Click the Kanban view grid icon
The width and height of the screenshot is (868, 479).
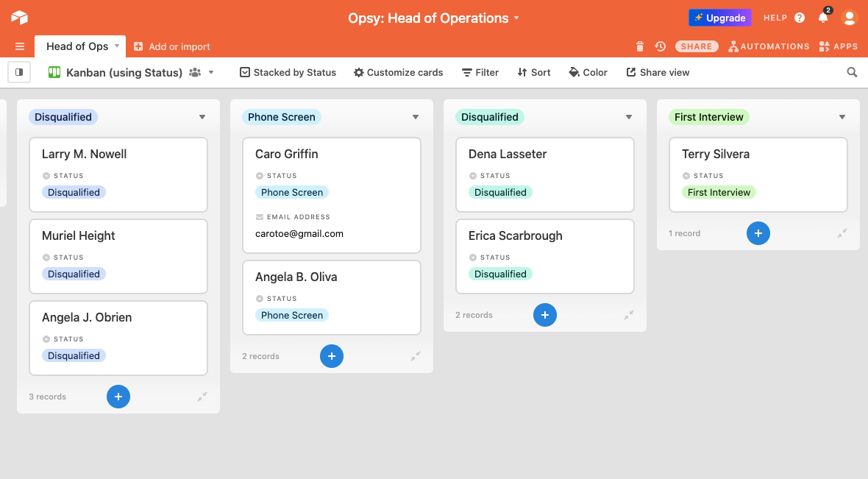[54, 72]
